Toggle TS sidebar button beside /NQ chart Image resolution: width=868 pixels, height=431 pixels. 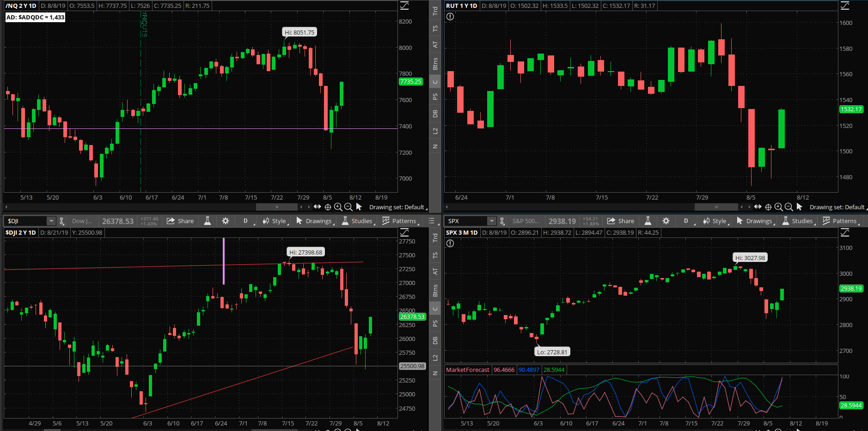[435, 29]
